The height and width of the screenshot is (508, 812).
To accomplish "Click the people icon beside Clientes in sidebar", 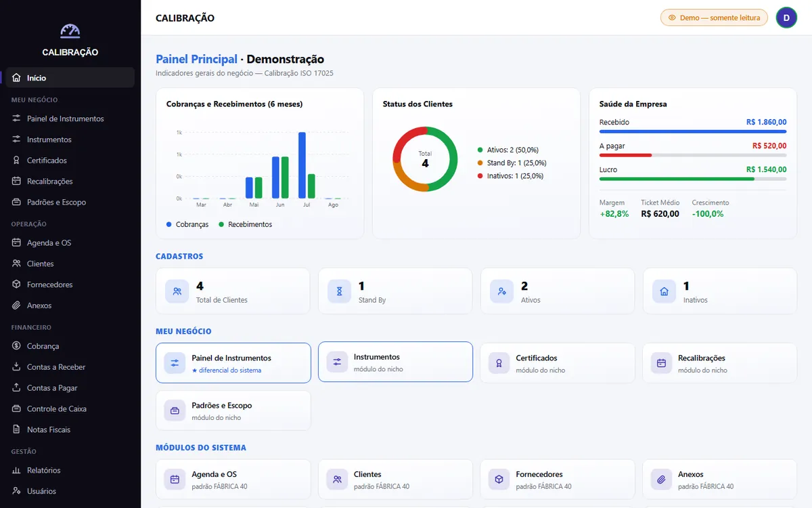I will click(x=16, y=264).
